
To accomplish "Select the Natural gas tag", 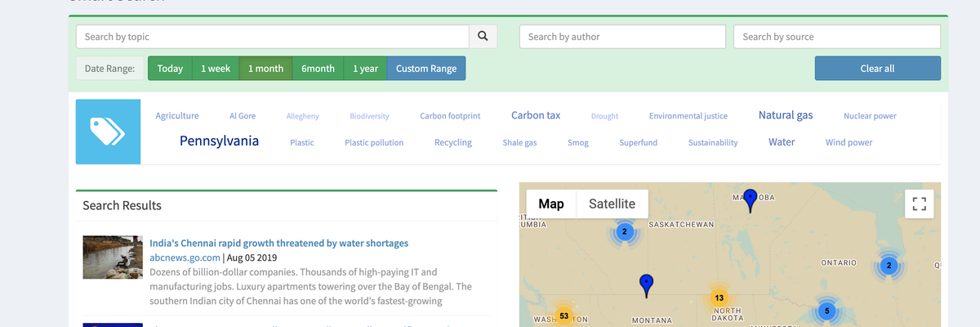I will coord(786,115).
